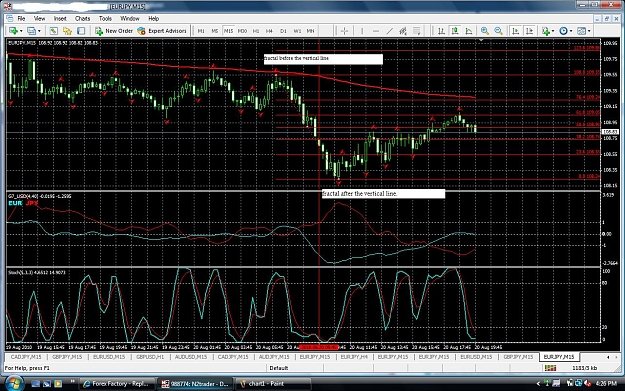Select the horizontal line drawing tool
Image resolution: width=625 pixels, height=391 pixels.
pos(375,31)
